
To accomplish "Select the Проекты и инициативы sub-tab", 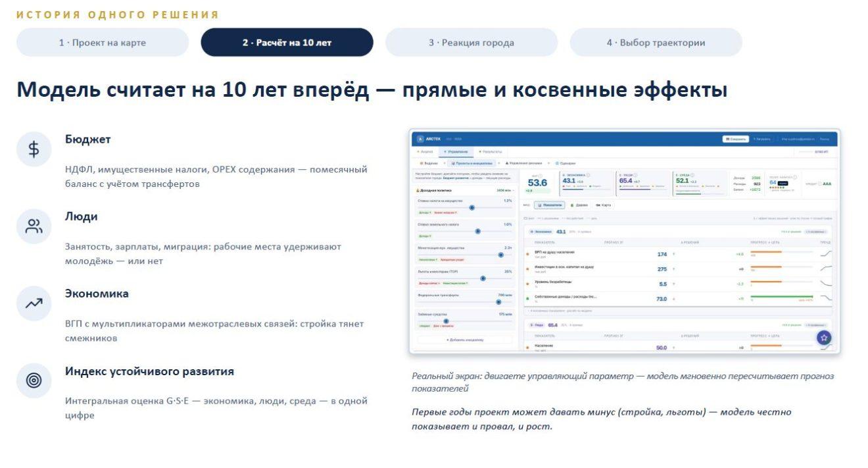I will click(x=471, y=163).
